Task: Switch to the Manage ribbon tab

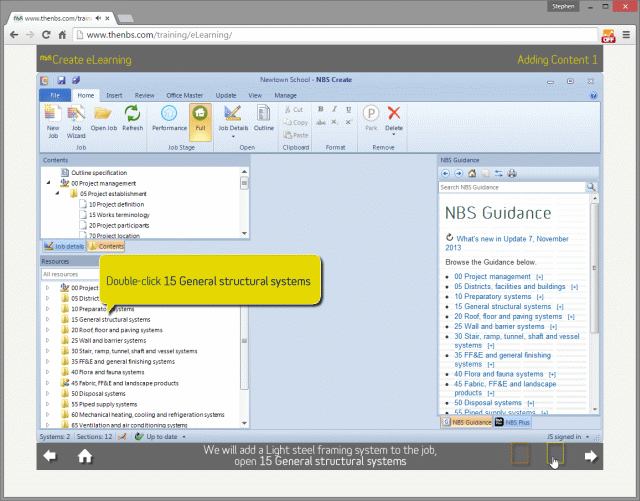Action: 285,95
